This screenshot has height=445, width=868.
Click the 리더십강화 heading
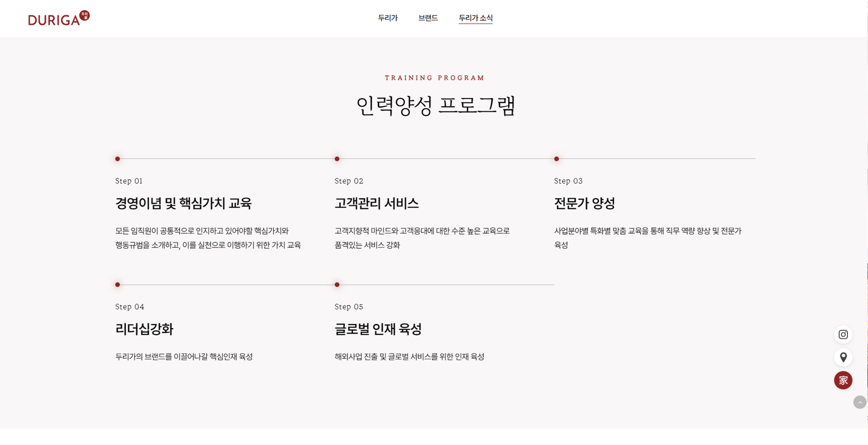pos(144,329)
